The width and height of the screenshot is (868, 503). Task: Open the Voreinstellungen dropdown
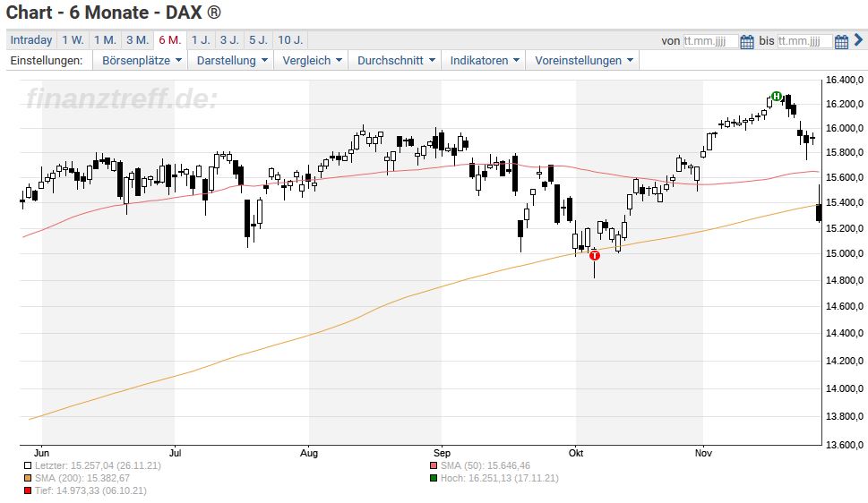coord(583,60)
